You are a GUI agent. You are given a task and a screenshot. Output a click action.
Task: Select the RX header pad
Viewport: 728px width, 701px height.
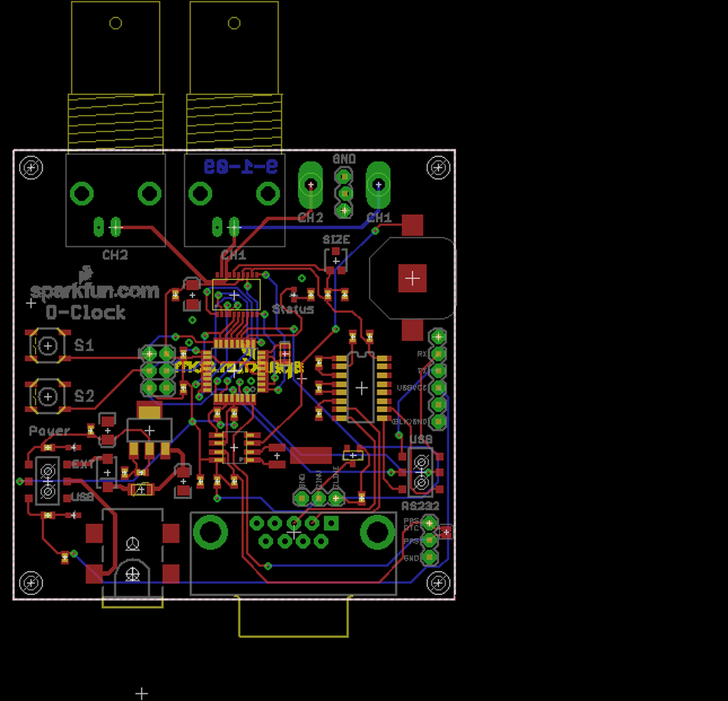[x=438, y=354]
